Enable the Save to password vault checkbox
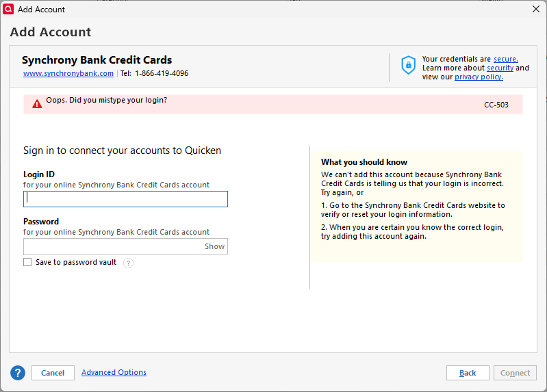The width and height of the screenshot is (547, 392). 27,262
